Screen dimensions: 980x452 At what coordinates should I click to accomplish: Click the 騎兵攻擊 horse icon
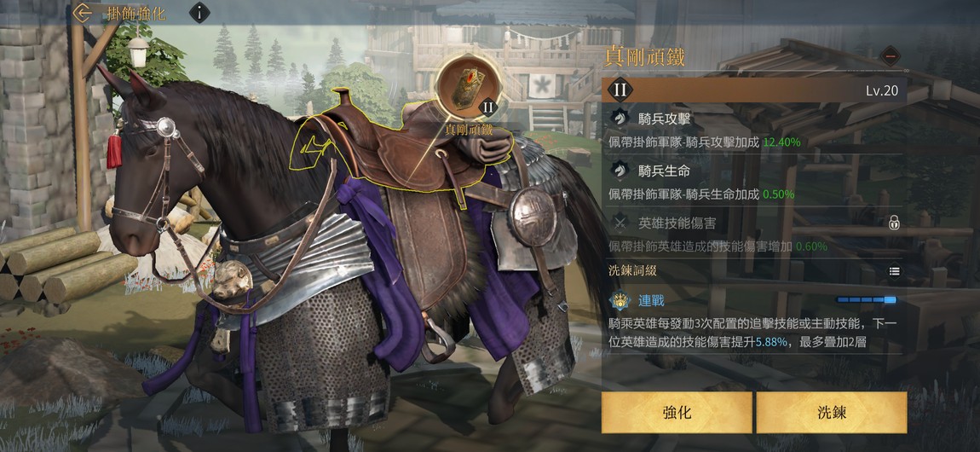(x=619, y=119)
